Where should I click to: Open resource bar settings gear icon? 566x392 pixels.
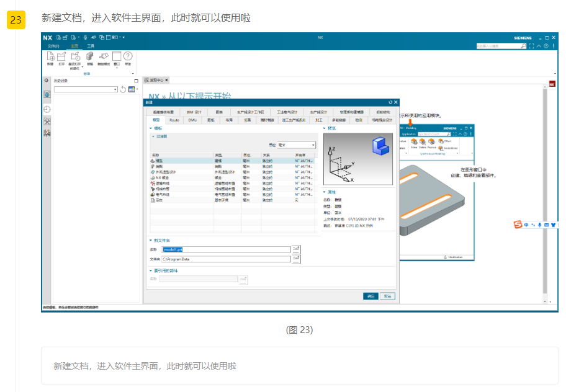[47, 81]
